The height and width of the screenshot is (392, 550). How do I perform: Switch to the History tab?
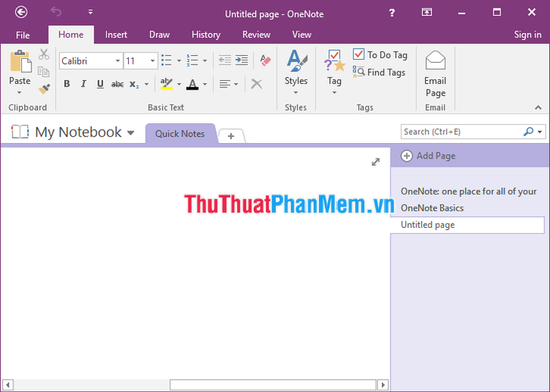206,35
